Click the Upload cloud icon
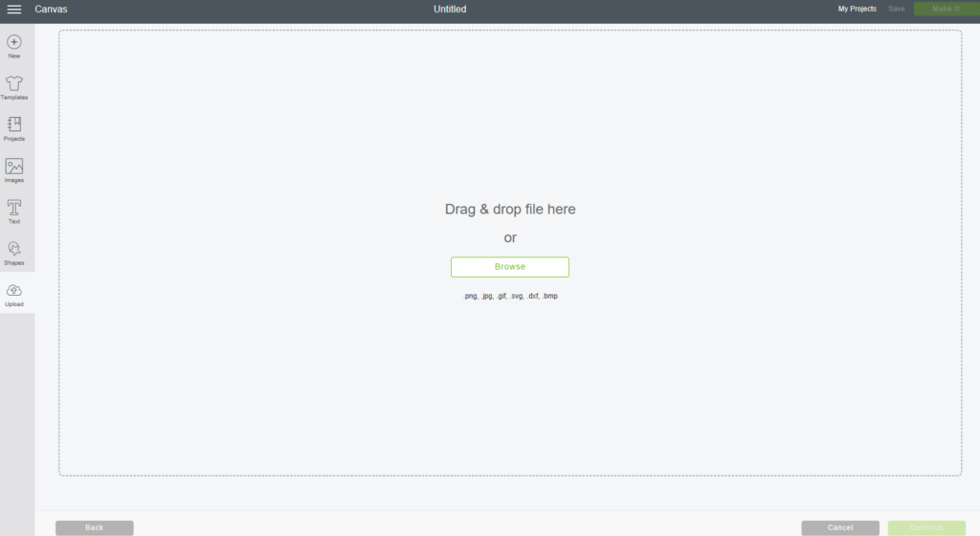This screenshot has height=536, width=980. (13, 290)
